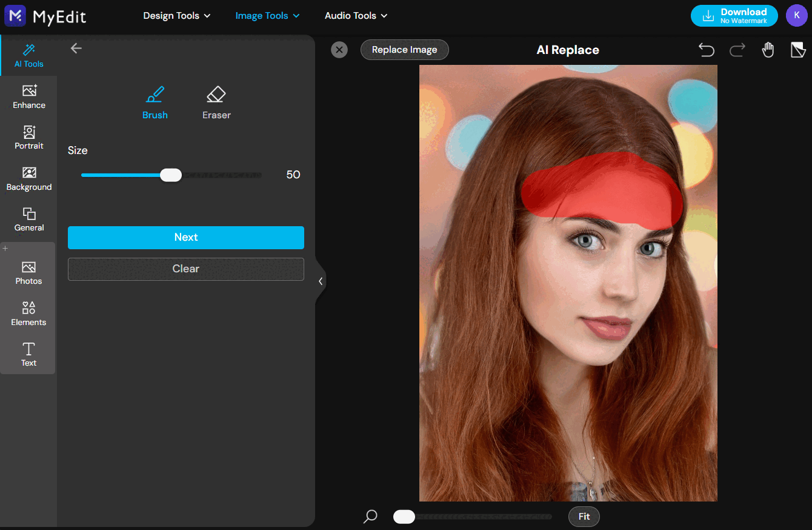This screenshot has width=812, height=530.
Task: Toggle the before/after compare icon
Action: [798, 50]
